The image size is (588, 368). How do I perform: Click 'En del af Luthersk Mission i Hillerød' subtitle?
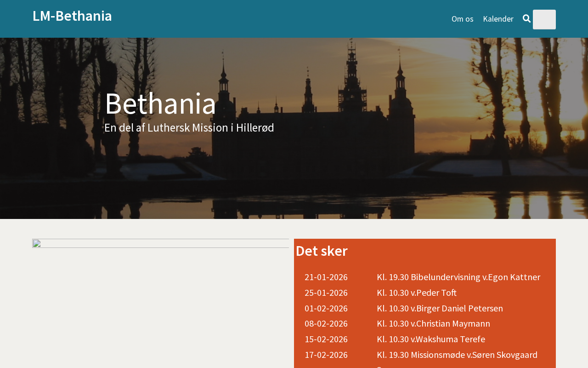pos(189,128)
